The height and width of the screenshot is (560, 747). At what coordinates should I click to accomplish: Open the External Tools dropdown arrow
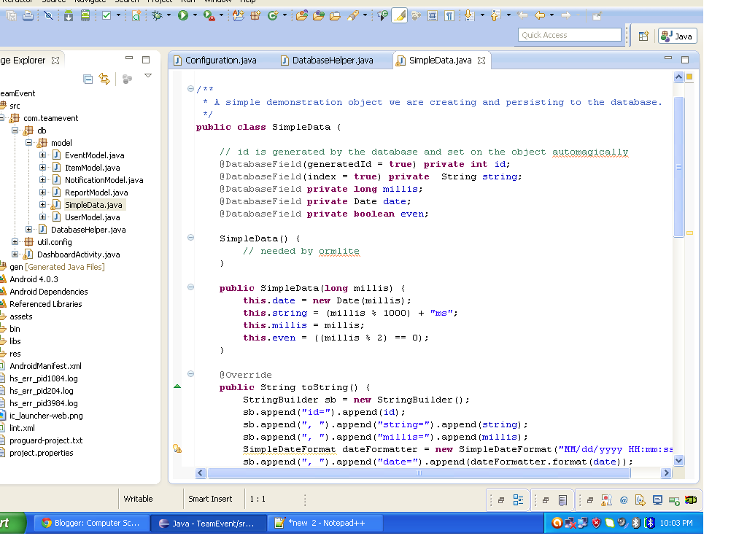pos(221,16)
